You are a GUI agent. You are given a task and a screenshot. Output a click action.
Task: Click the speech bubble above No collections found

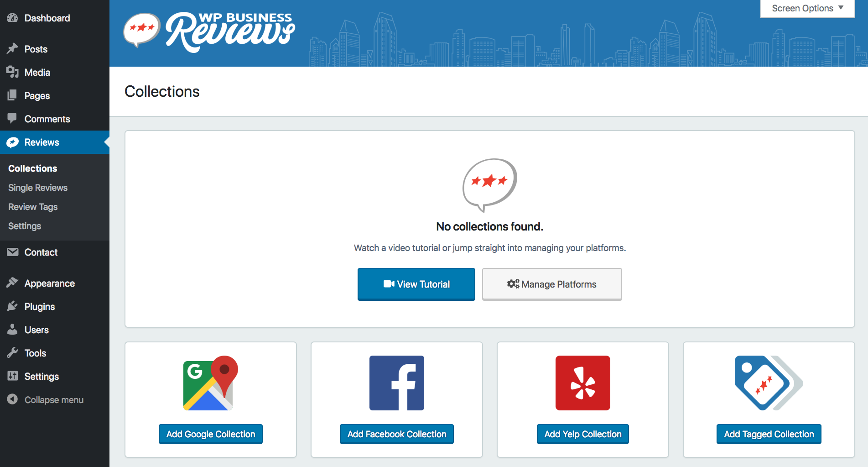click(490, 185)
